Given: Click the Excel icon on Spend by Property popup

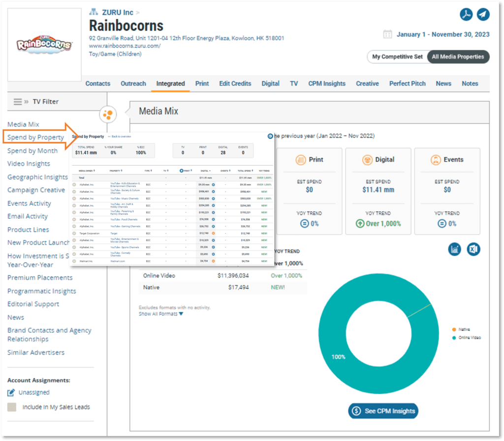Looking at the screenshot, I should click(x=270, y=136).
